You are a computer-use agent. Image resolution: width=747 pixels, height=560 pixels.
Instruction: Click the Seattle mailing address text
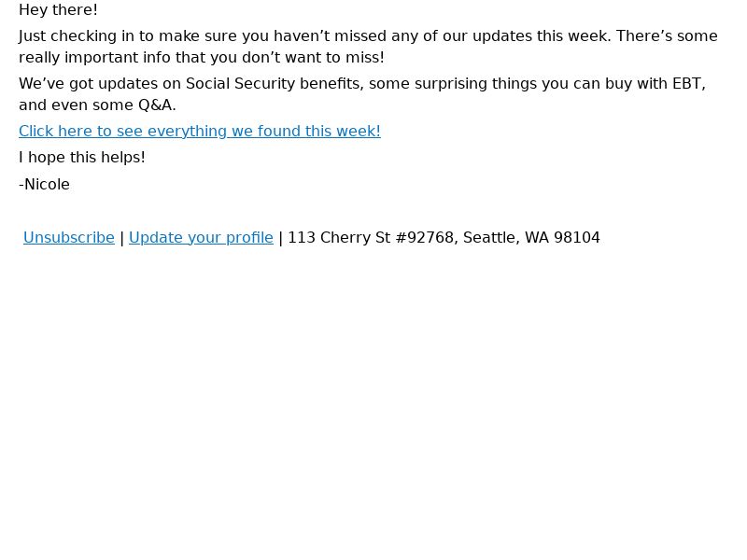pyautogui.click(x=444, y=237)
